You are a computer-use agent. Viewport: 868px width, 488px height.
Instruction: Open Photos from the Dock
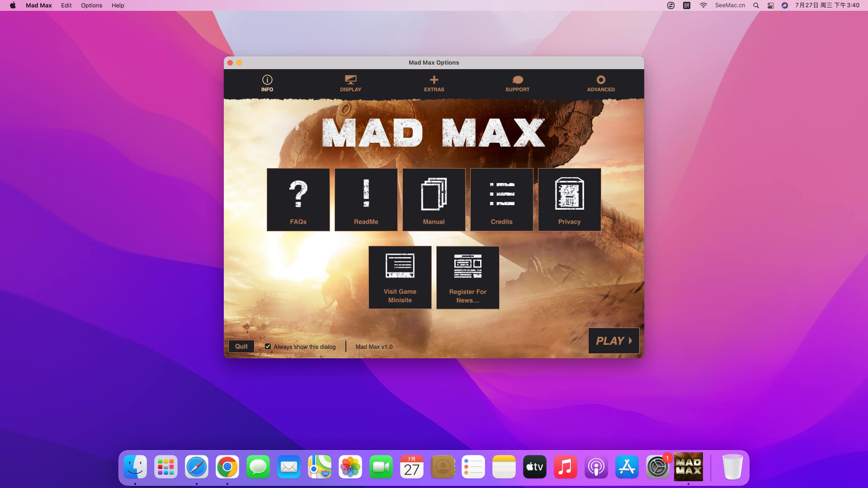[350, 467]
